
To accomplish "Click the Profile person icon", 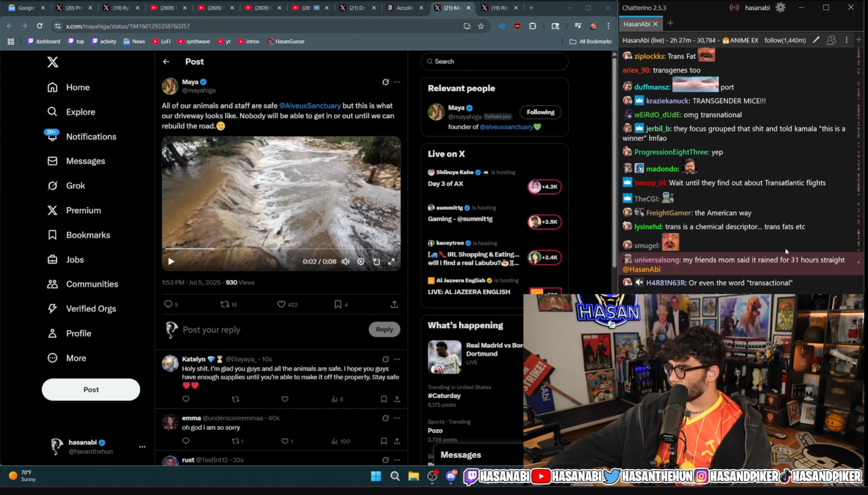I will pos(52,333).
